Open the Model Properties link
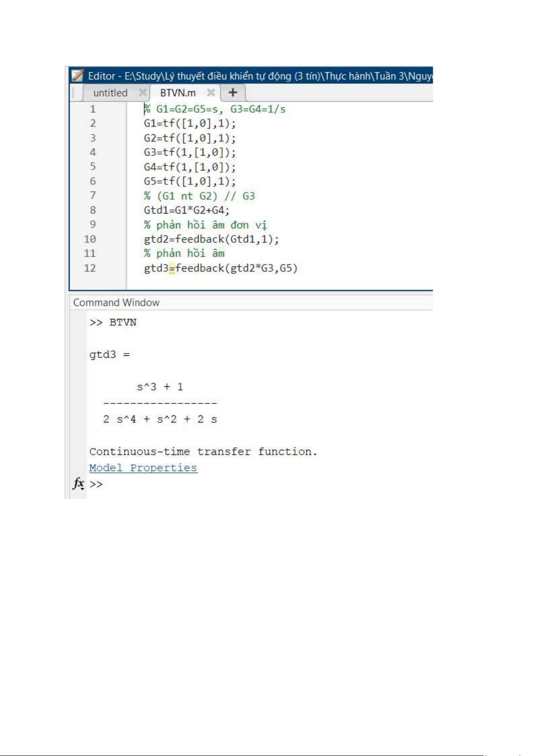This screenshot has width=535, height=756. click(x=143, y=468)
